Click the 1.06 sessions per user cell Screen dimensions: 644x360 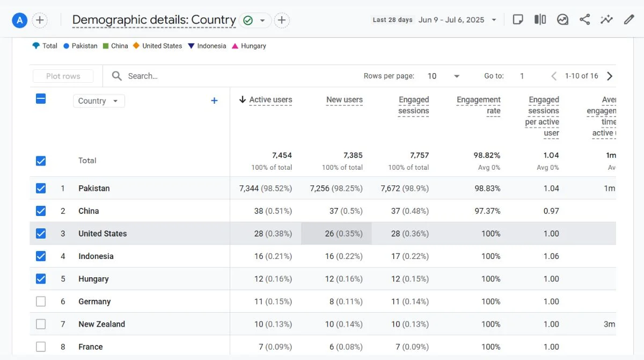coord(551,256)
